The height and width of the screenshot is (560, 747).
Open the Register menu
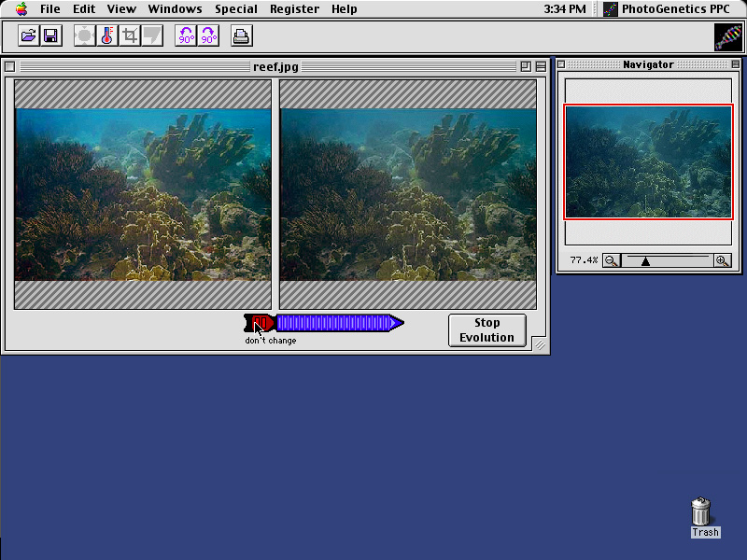coord(294,9)
